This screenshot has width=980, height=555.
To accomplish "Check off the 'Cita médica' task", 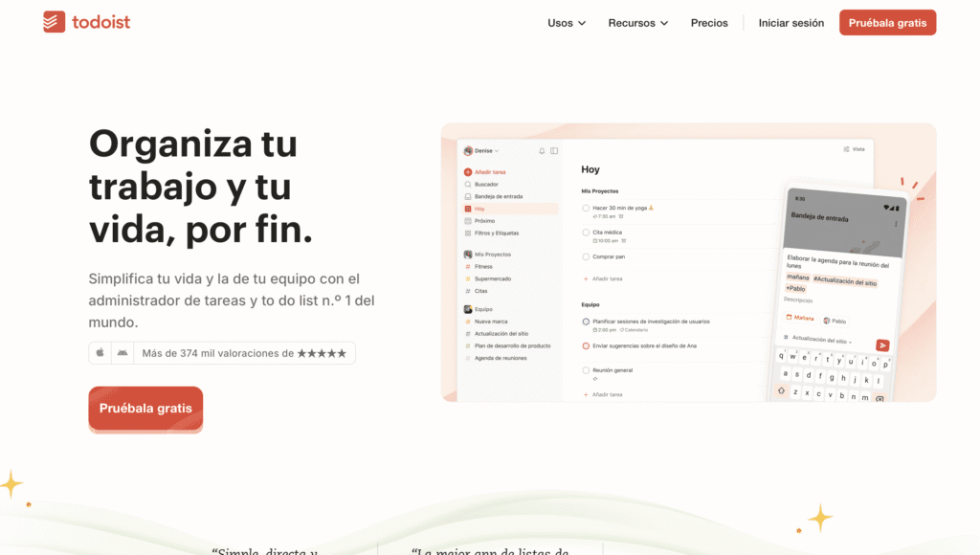I will click(x=586, y=233).
